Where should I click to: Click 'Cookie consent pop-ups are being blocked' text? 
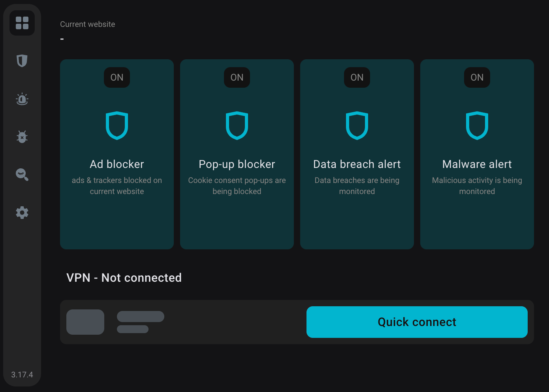(237, 186)
